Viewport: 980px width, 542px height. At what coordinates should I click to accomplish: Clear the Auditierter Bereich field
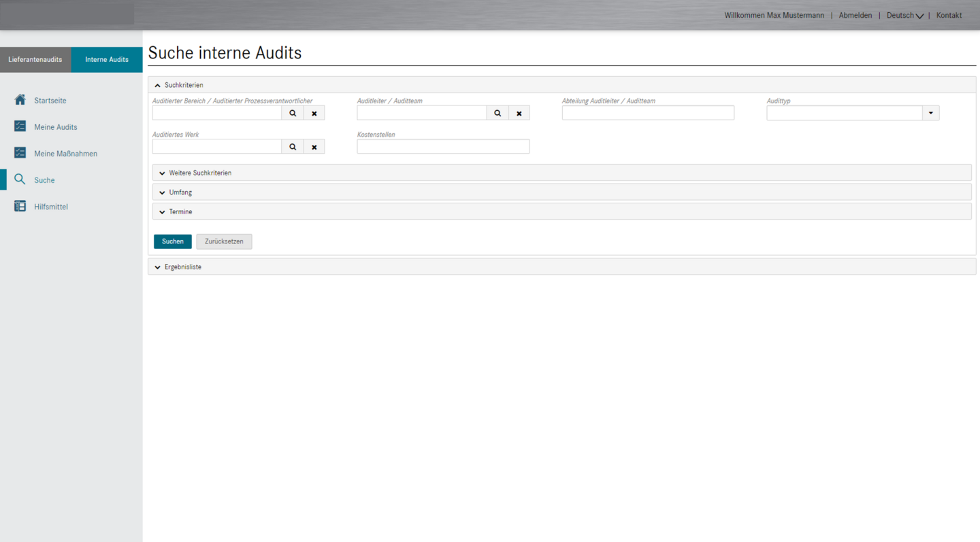(x=314, y=113)
